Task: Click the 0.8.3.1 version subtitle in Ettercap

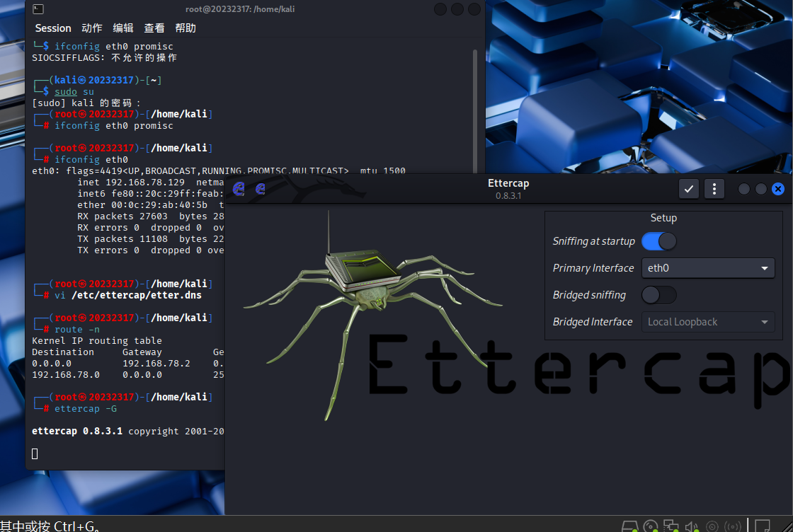Action: point(508,196)
